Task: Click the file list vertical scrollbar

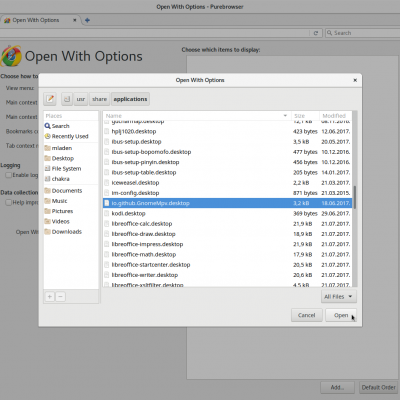Action: (x=355, y=197)
